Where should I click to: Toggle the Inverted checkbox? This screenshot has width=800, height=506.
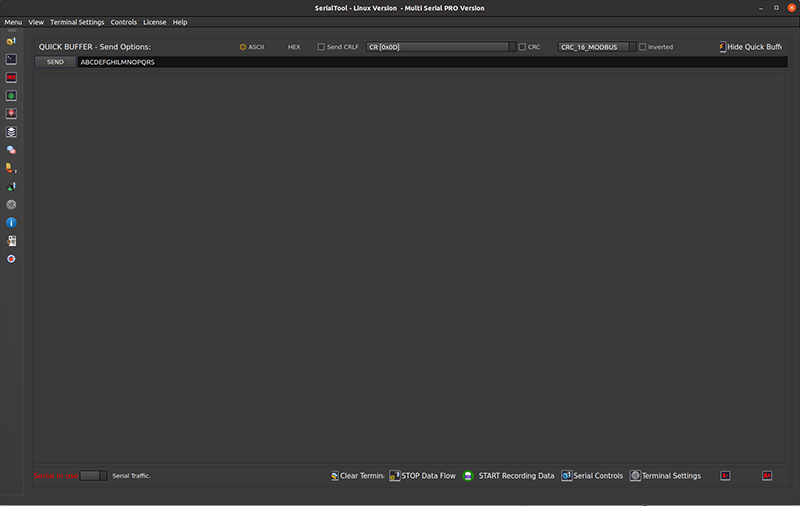[x=656, y=47]
